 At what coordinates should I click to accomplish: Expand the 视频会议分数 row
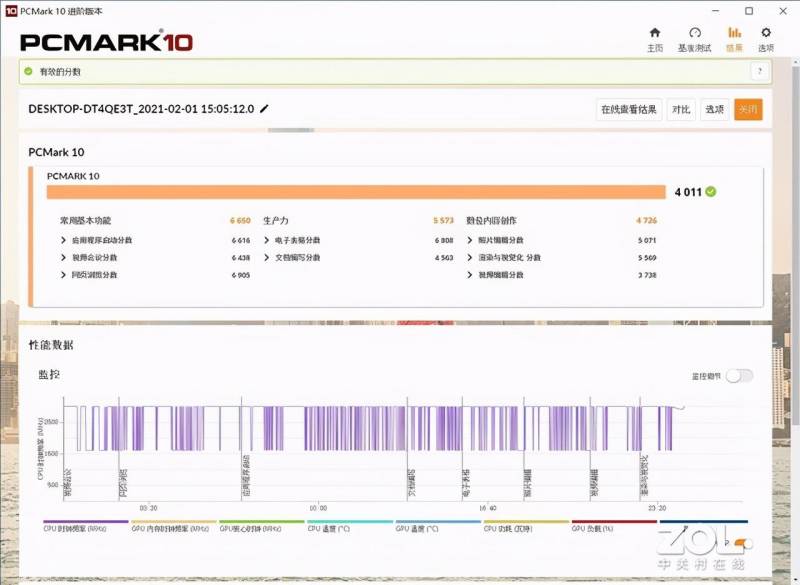63,258
